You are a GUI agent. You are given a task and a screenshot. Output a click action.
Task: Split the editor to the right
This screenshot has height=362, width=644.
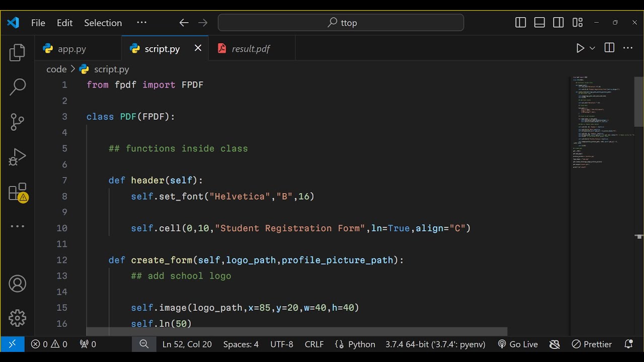click(x=609, y=48)
